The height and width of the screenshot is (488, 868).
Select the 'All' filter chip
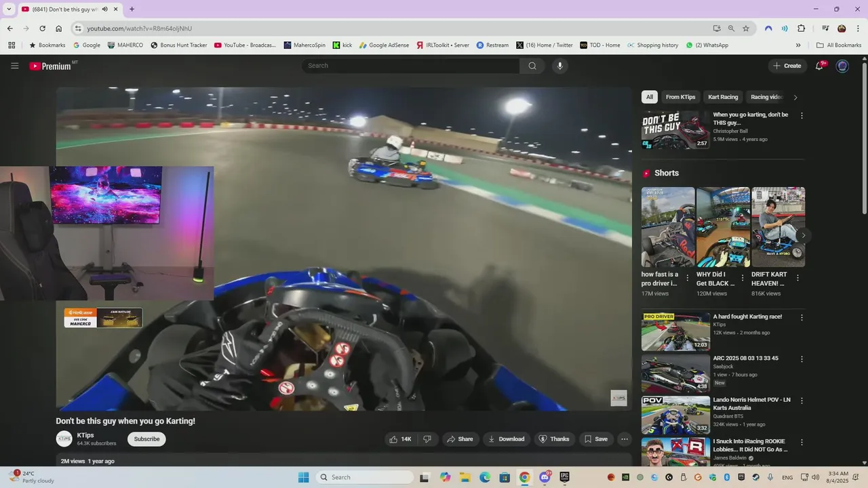coord(650,97)
